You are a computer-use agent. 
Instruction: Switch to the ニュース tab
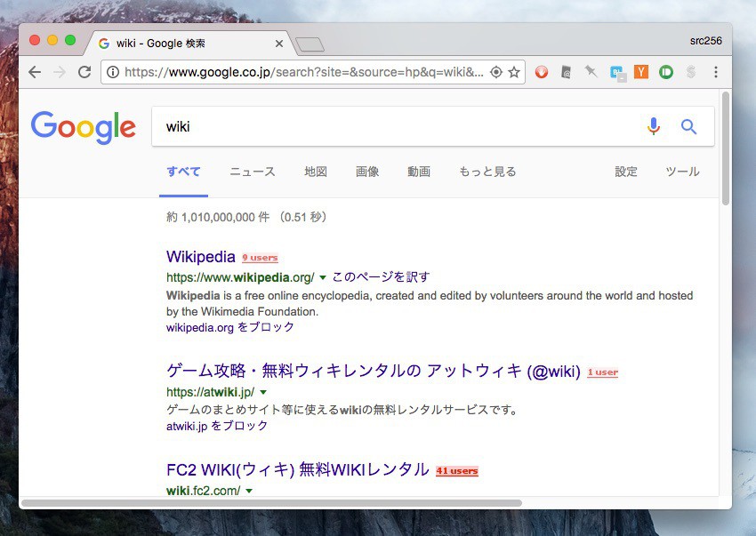pos(253,172)
